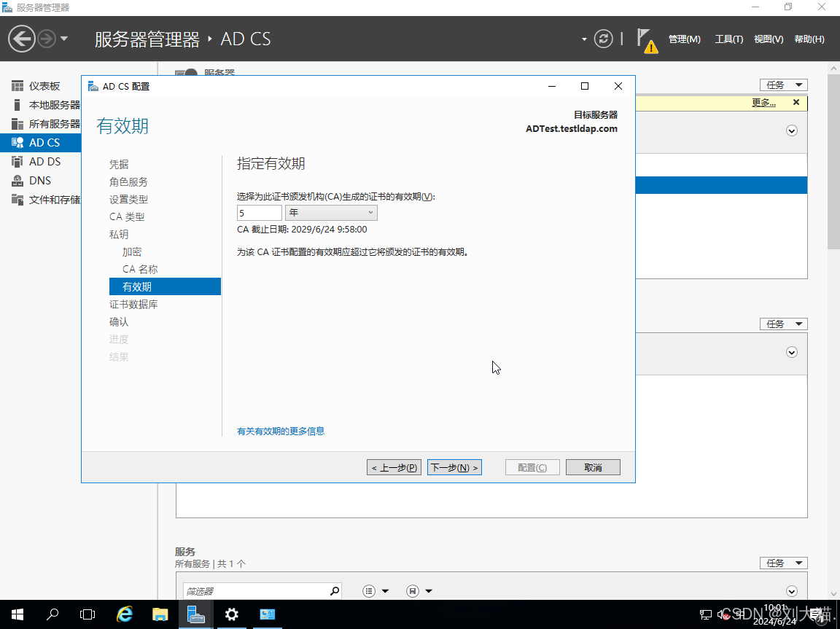
Task: Click the 仪表板 dashboard icon
Action: [x=17, y=86]
